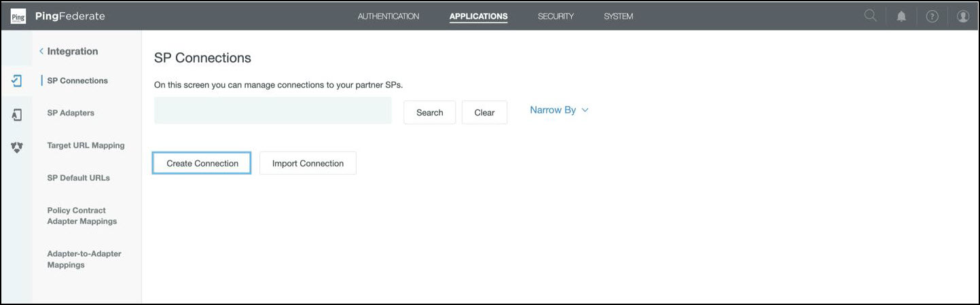The width and height of the screenshot is (980, 305).
Task: Focus the SP connections search field
Action: tap(272, 111)
